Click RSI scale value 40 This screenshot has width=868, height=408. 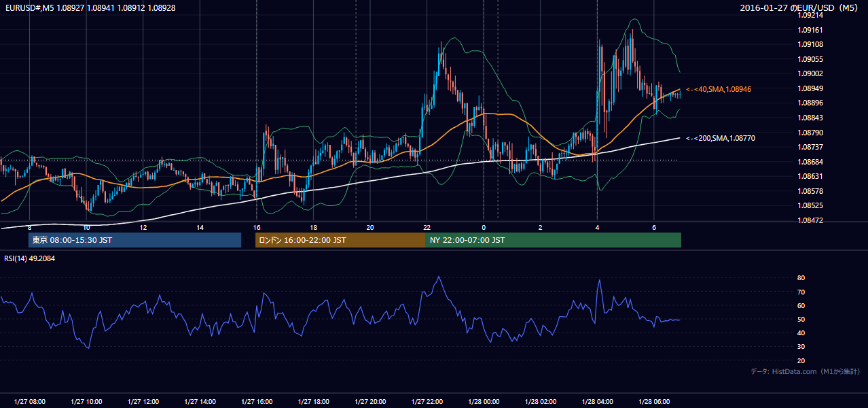(x=801, y=333)
